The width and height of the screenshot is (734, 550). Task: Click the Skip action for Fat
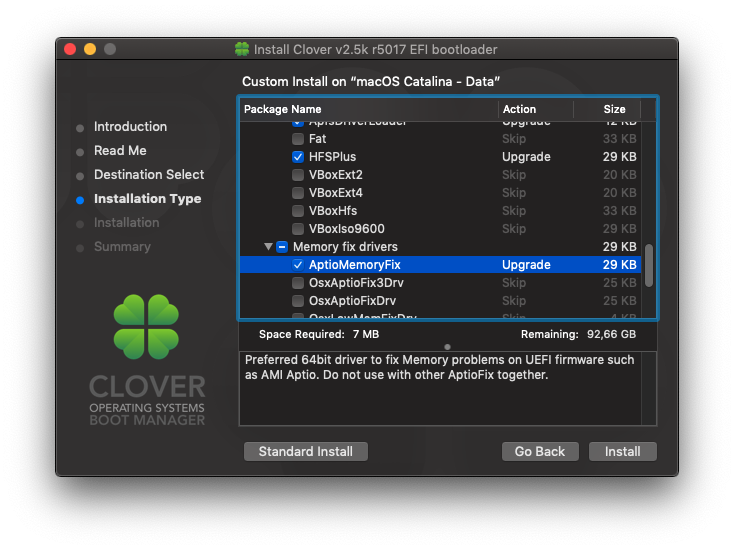point(514,139)
